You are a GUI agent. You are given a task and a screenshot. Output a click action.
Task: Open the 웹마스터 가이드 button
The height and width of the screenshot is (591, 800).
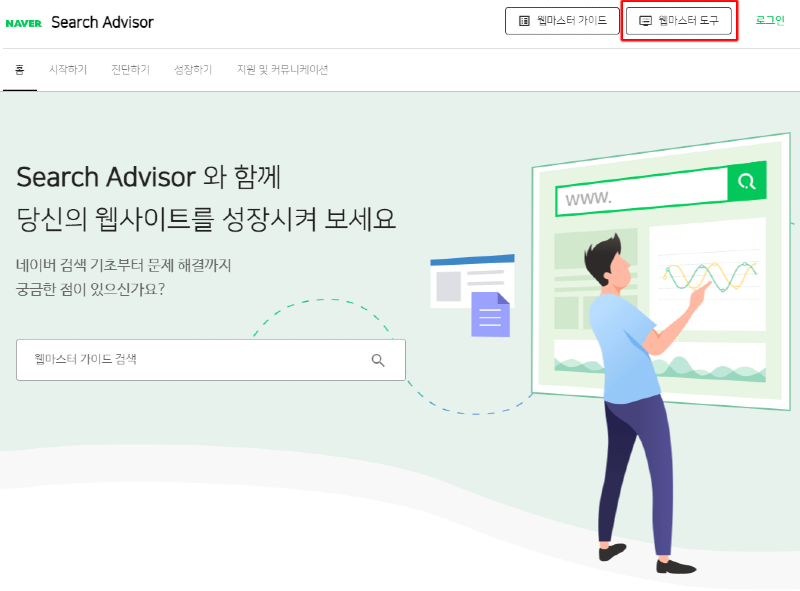tap(562, 21)
